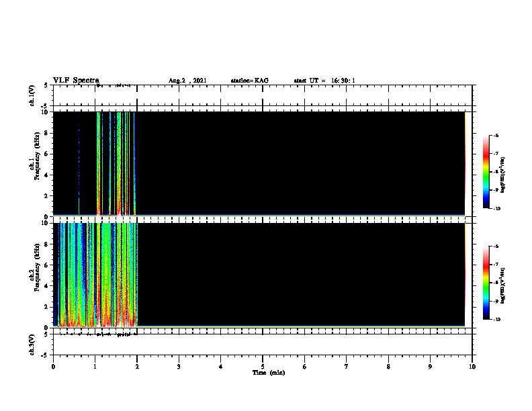Click the "-6" label on the lower colorbar
The width and height of the screenshot is (532, 411).
click(496, 246)
